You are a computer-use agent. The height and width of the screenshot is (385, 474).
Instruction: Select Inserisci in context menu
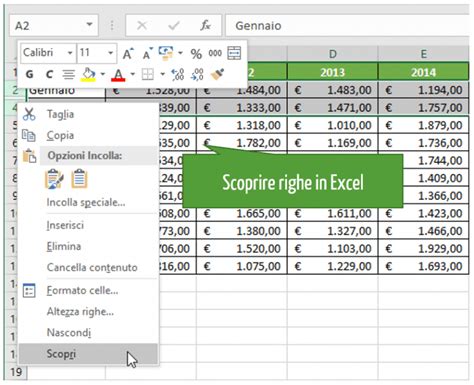[x=88, y=225]
